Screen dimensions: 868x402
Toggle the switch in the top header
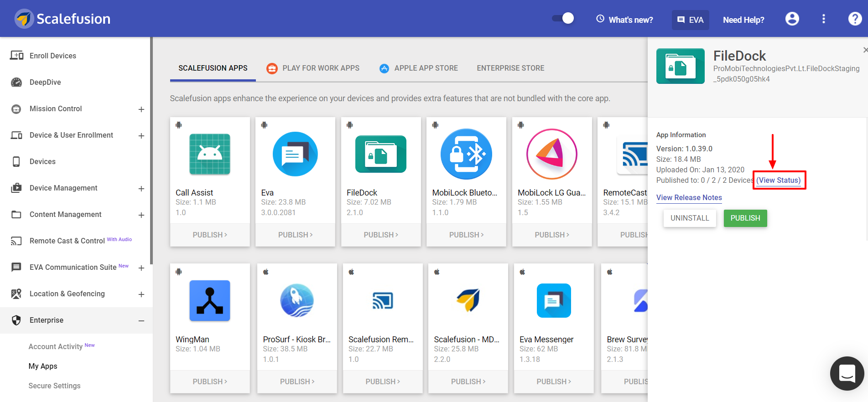[x=563, y=18]
